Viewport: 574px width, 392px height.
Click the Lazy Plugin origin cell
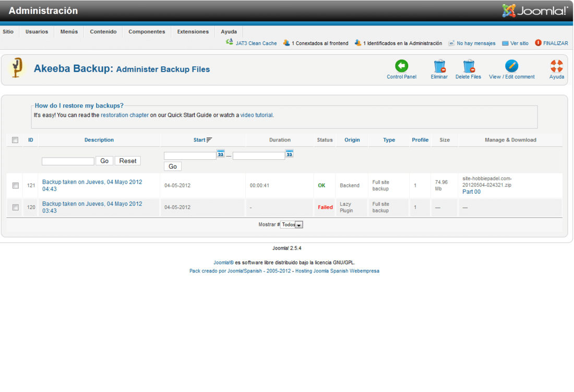pos(346,207)
